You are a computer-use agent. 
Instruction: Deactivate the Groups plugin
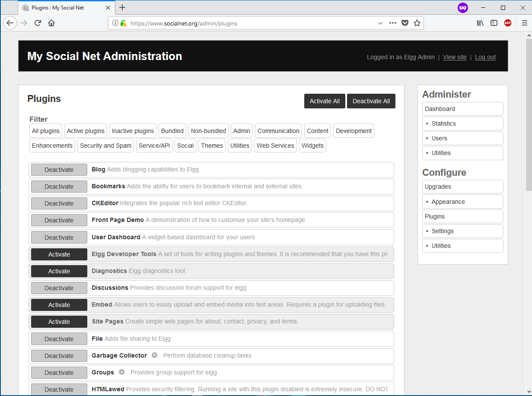click(x=59, y=373)
